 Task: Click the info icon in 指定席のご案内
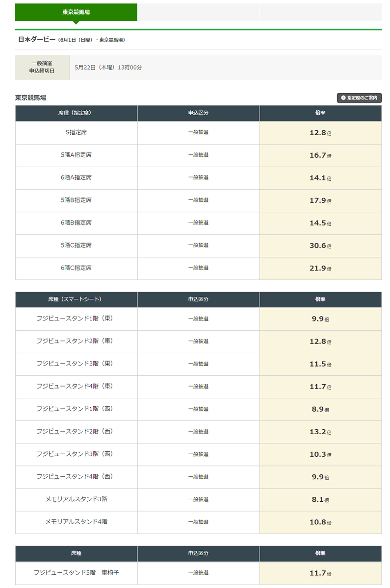pos(343,98)
